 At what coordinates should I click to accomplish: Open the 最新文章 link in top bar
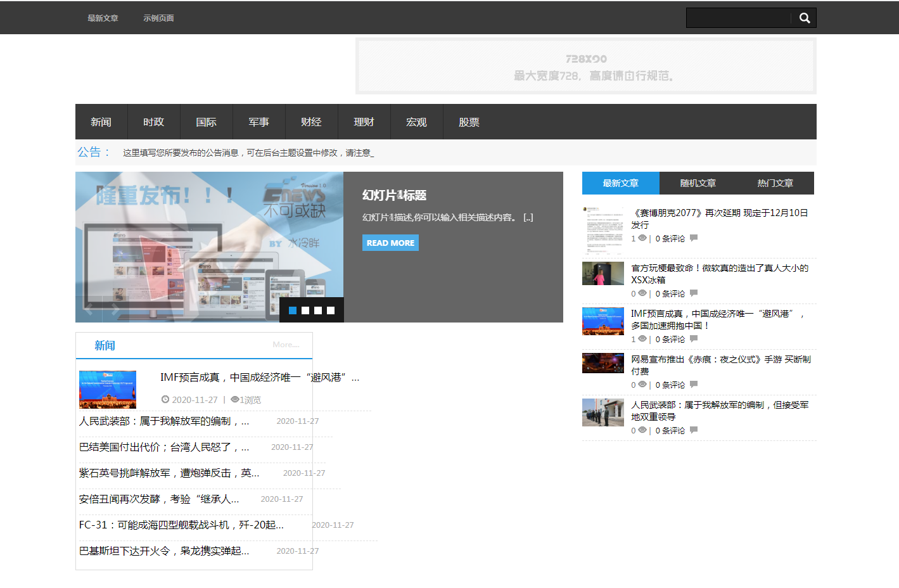point(103,18)
